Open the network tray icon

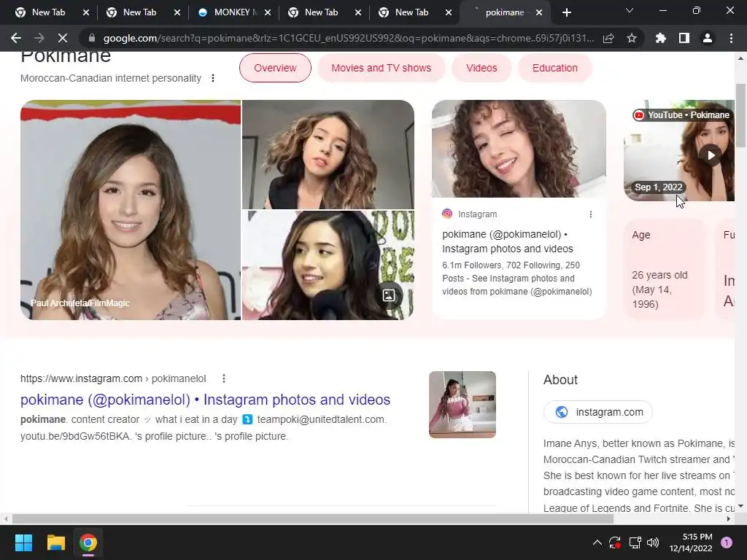[635, 542]
